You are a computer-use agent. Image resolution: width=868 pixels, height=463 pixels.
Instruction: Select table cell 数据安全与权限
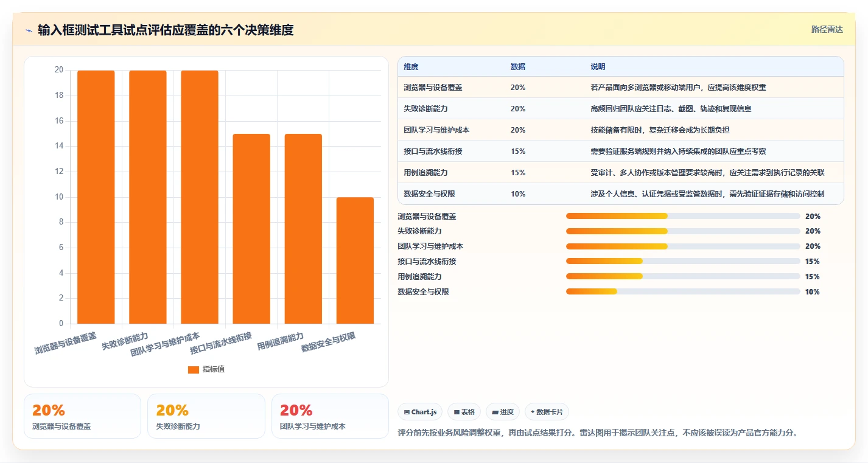coord(429,194)
